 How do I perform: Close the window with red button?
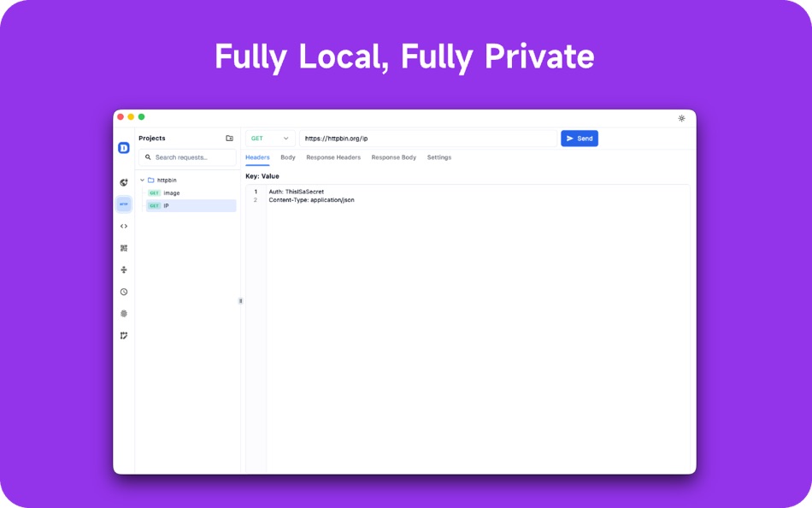[121, 117]
